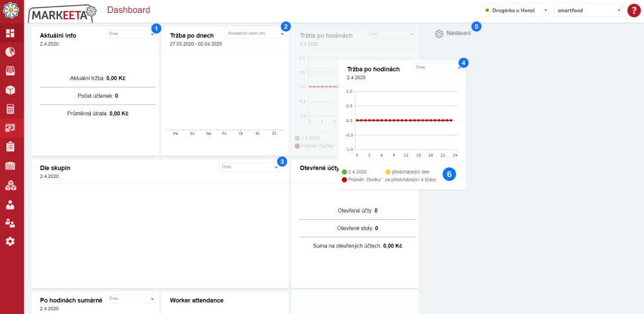This screenshot has width=644, height=314.
Task: Open Dnes dropdown in Aktuální info widget
Action: 131,34
